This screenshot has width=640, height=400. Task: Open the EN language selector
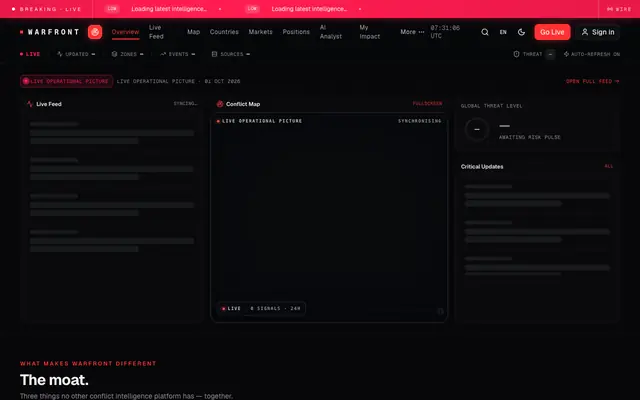click(503, 32)
